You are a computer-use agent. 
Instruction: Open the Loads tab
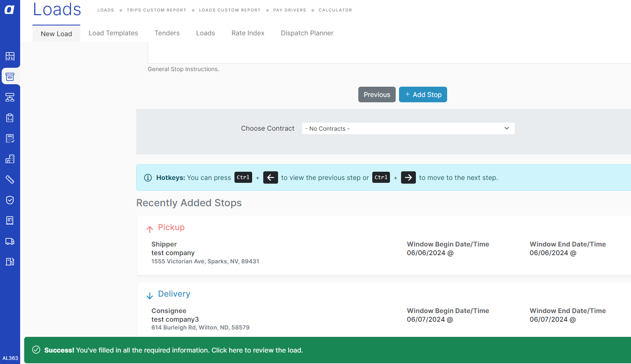(205, 33)
